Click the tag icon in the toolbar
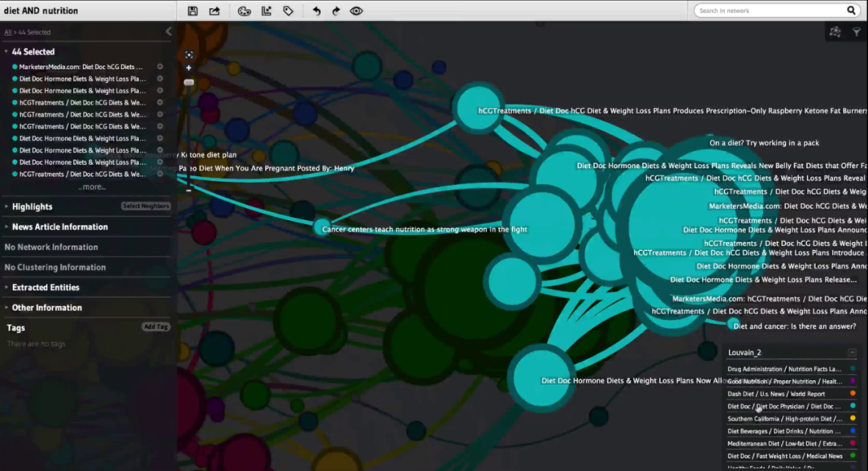868x471 pixels. coord(288,11)
